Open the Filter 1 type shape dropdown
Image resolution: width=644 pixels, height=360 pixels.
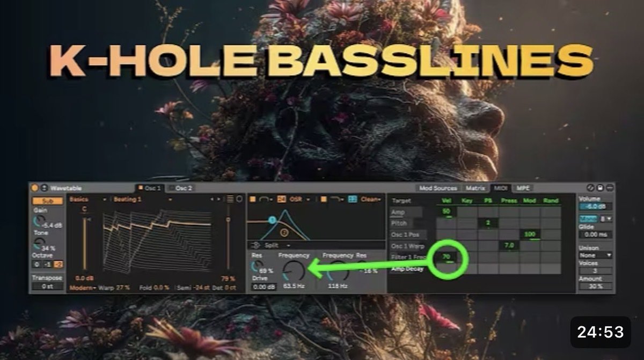266,199
